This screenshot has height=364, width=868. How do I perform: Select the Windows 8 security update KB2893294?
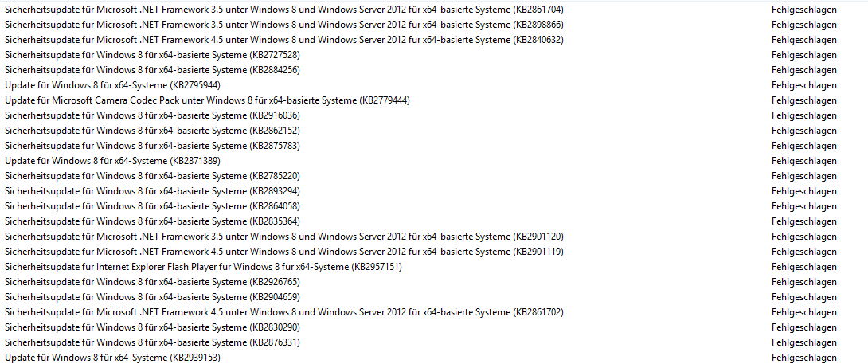(x=152, y=191)
